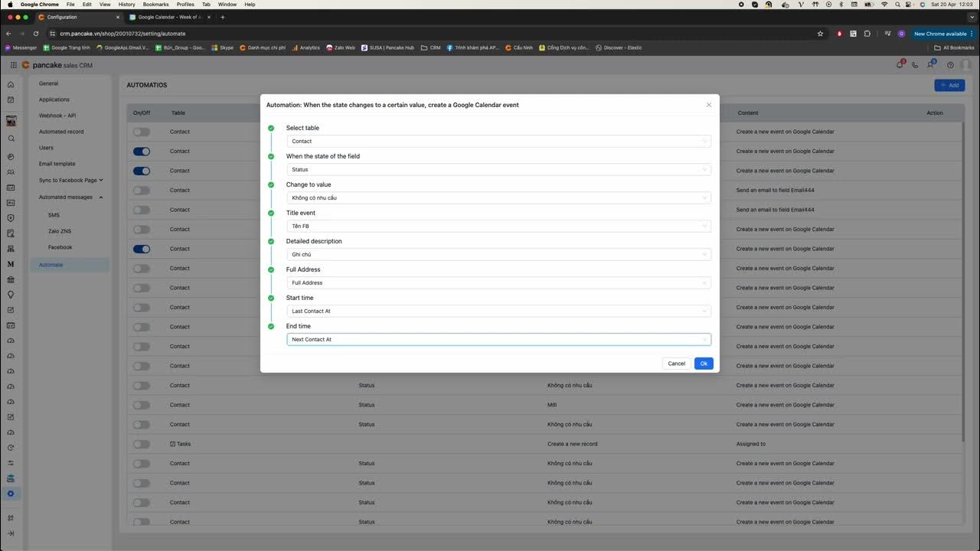Open the Bookmarks menu in menu bar
The image size is (980, 551).
pyautogui.click(x=155, y=5)
